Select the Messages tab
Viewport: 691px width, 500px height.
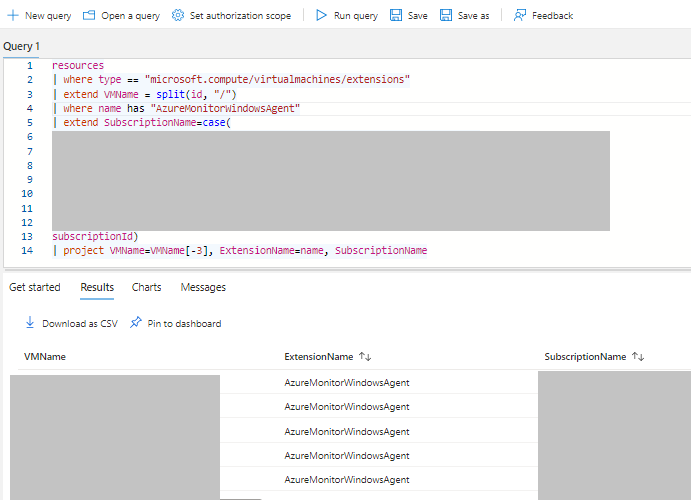[x=203, y=287]
